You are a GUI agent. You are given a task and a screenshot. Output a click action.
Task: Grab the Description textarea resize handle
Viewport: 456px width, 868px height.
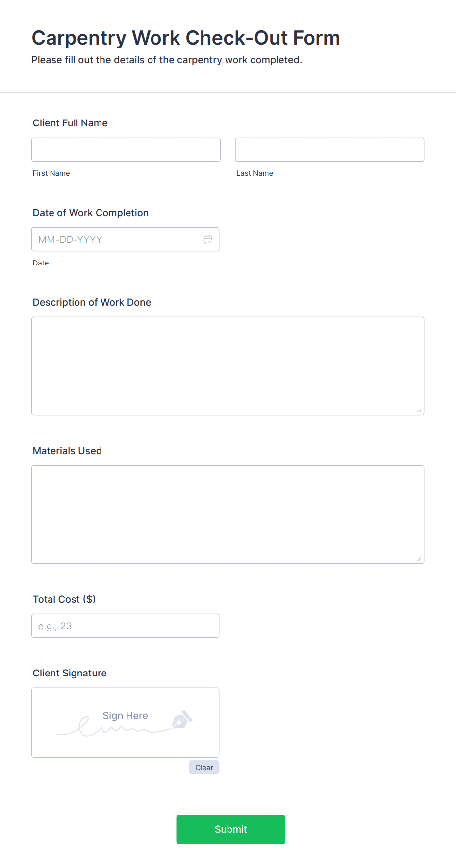pos(419,410)
